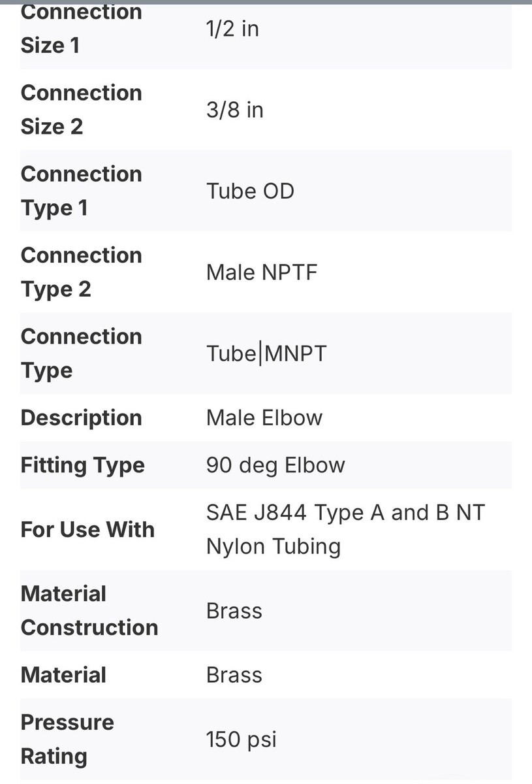The width and height of the screenshot is (532, 784).
Task: Click Brass value in the Material row
Action: point(234,675)
